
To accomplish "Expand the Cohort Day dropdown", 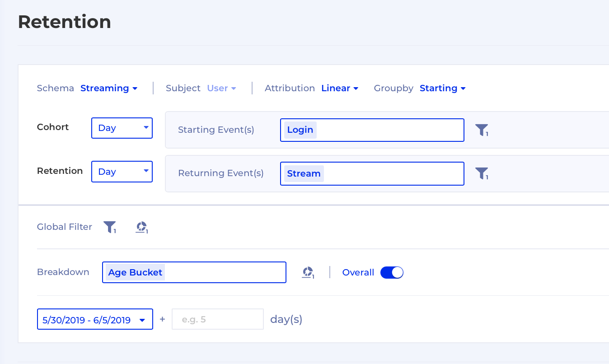I will click(x=122, y=128).
